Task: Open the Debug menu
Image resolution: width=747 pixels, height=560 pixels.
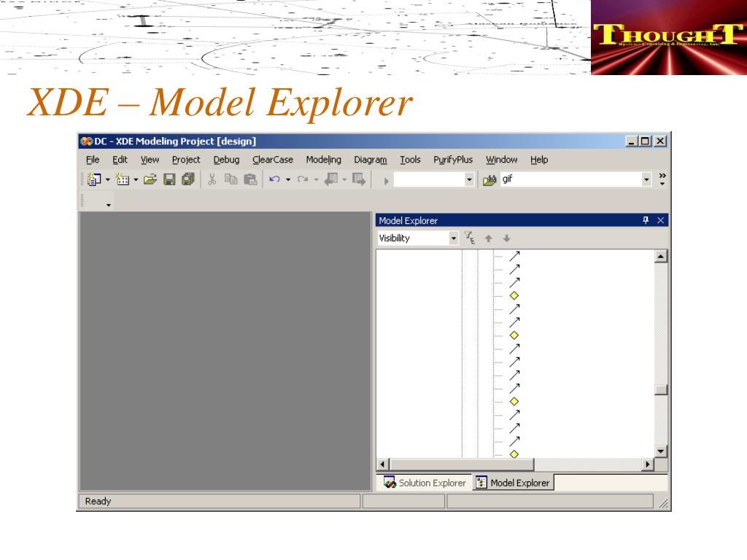Action: coord(226,160)
